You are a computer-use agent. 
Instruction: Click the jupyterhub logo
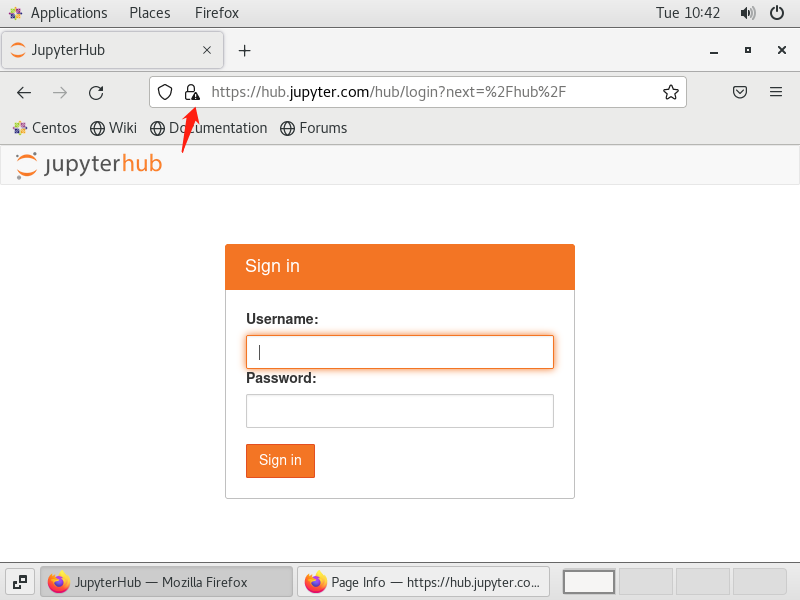(x=89, y=164)
